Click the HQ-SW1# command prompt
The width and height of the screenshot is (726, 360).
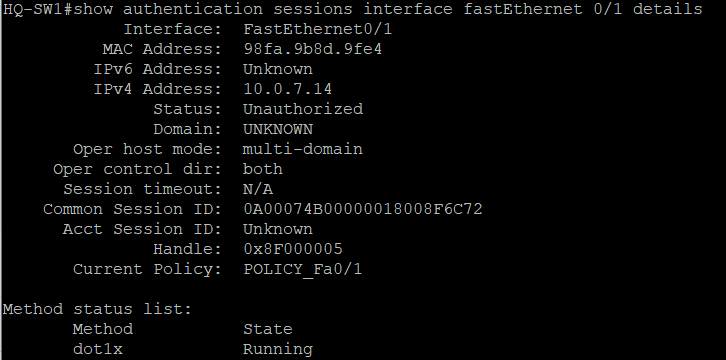[38, 9]
